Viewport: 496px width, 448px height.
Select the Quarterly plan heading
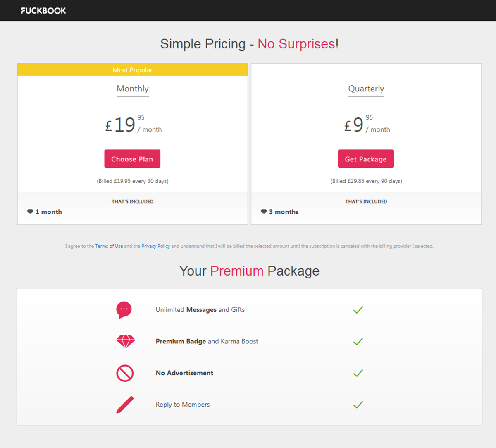[x=366, y=89]
